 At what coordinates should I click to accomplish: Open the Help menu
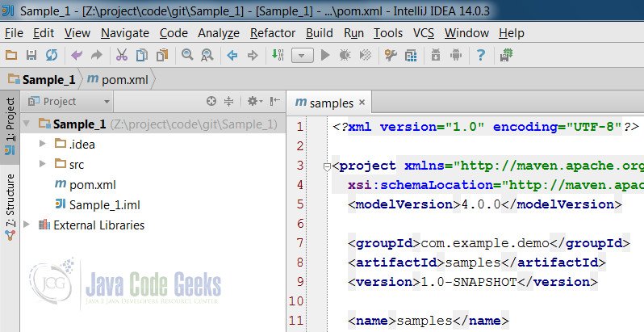pyautogui.click(x=512, y=33)
